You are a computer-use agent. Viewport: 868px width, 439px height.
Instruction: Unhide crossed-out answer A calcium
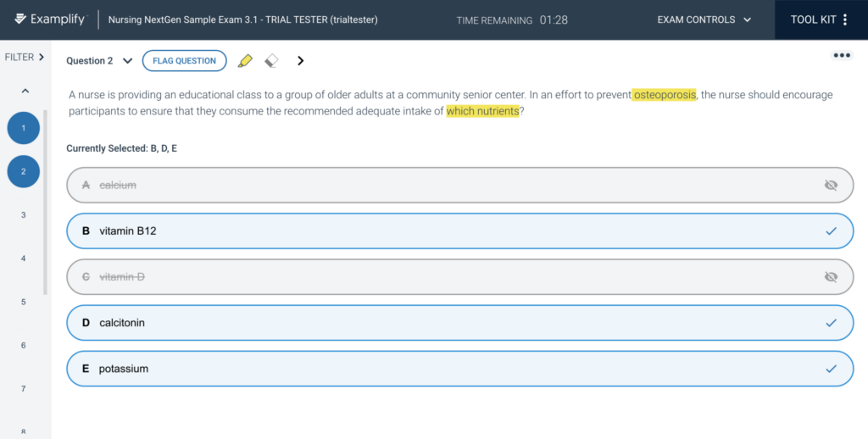tap(831, 185)
